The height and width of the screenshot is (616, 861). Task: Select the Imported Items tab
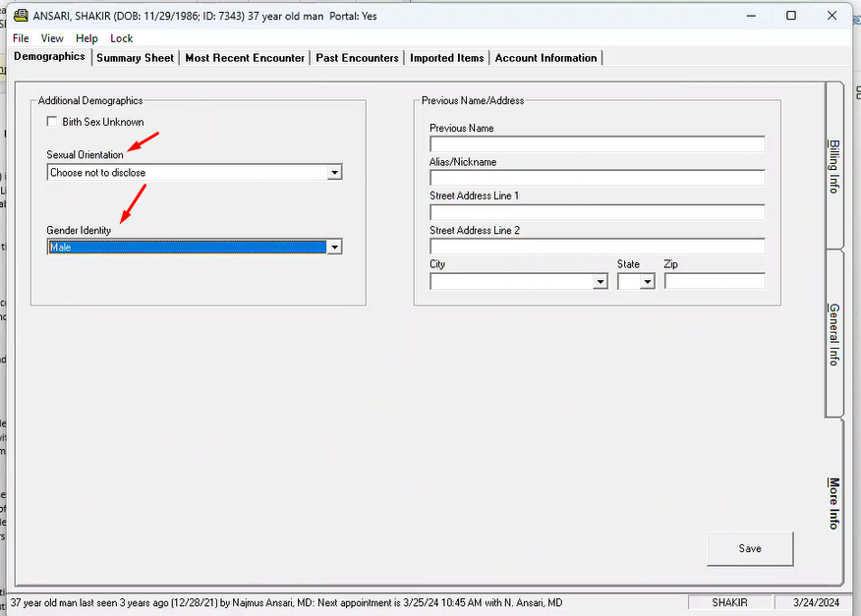tap(447, 58)
